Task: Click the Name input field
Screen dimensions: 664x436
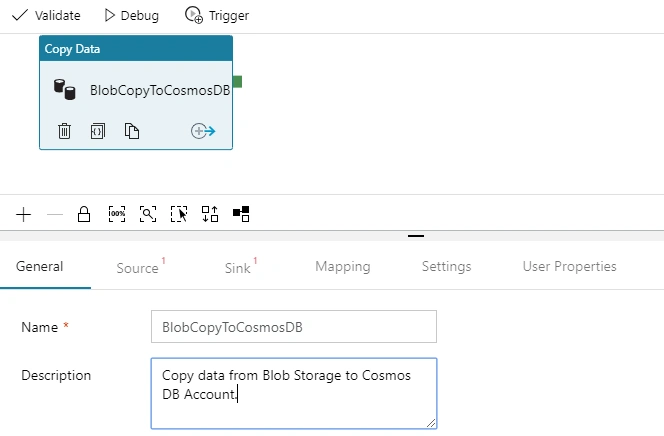Action: [x=294, y=327]
